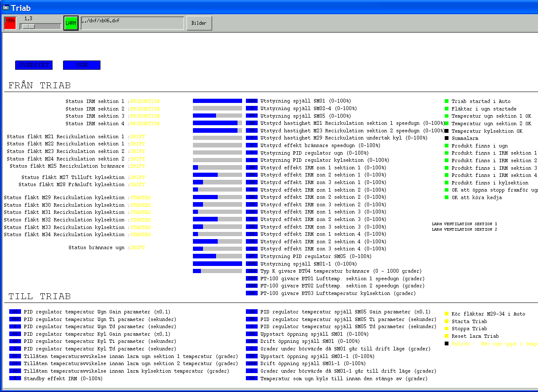Toggle yellow square Starta Triab

[447, 321]
